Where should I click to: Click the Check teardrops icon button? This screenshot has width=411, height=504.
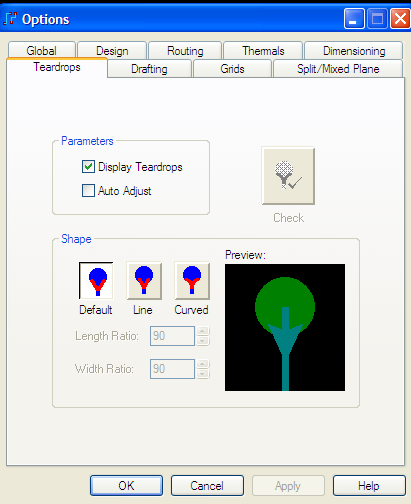288,176
